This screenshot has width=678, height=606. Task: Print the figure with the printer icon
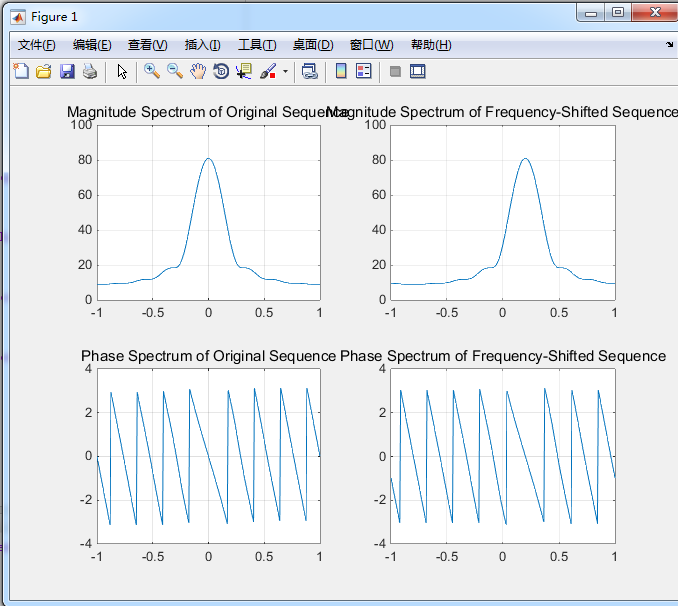click(90, 71)
